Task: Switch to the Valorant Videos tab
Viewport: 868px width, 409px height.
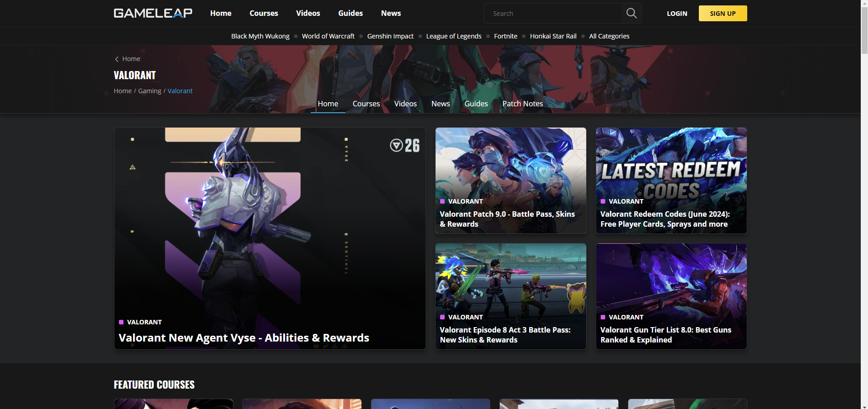Action: [x=405, y=104]
